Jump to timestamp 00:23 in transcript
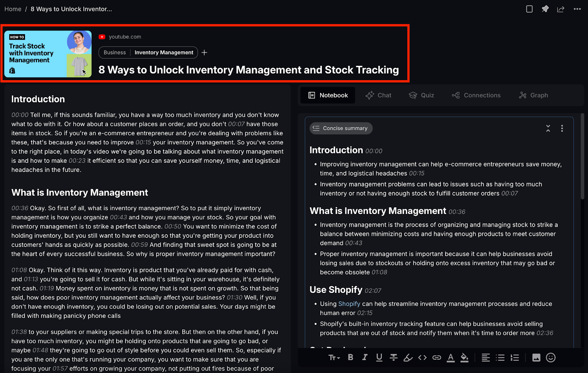This screenshot has width=588, height=373. (x=77, y=161)
